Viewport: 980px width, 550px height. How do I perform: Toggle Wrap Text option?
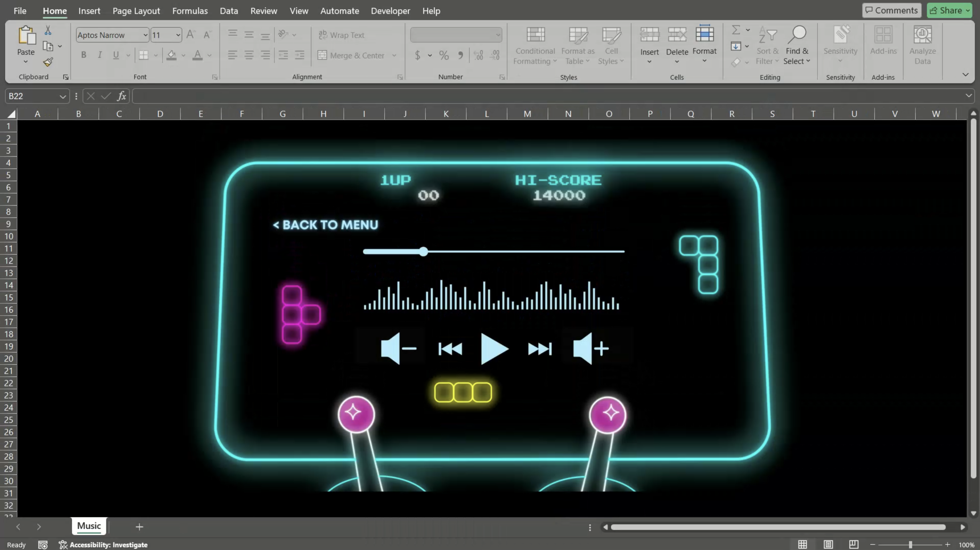pyautogui.click(x=341, y=35)
